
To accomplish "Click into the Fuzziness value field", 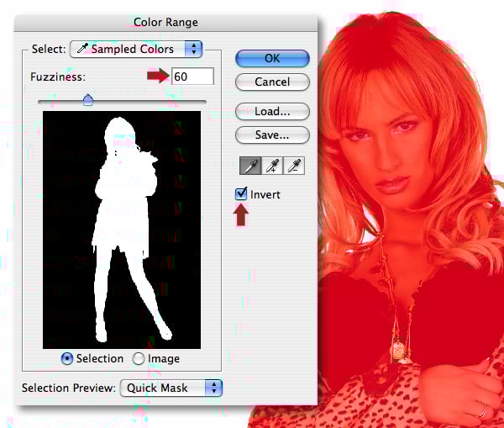I will point(192,77).
